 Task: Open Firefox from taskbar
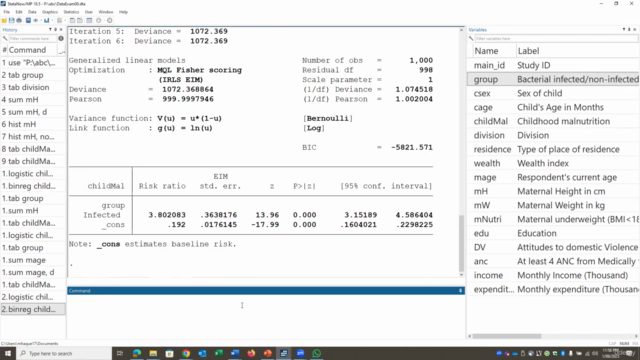[x=251, y=353]
